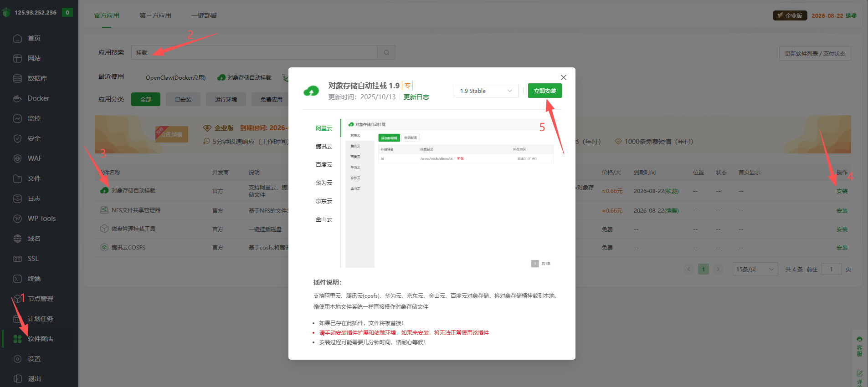Open the 终端 terminal icon
Image resolution: width=868 pixels, height=387 pixels.
pyautogui.click(x=17, y=279)
